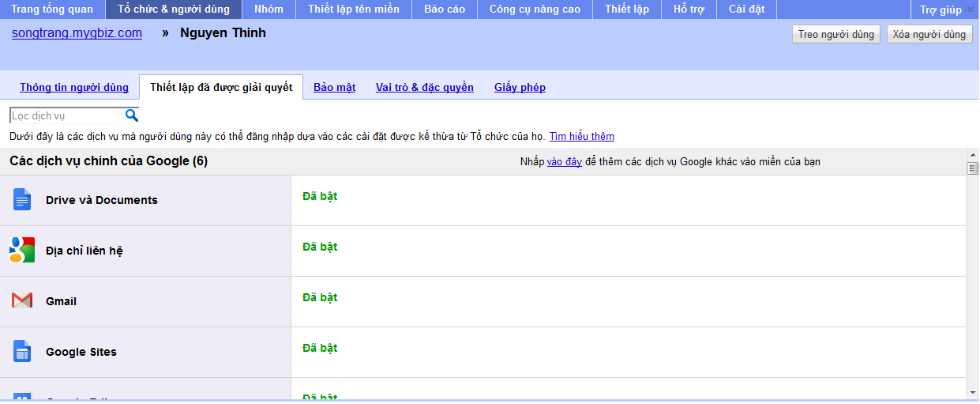The image size is (980, 404).
Task: Open the songtrang.mygbiz.com domain link
Action: 77,33
